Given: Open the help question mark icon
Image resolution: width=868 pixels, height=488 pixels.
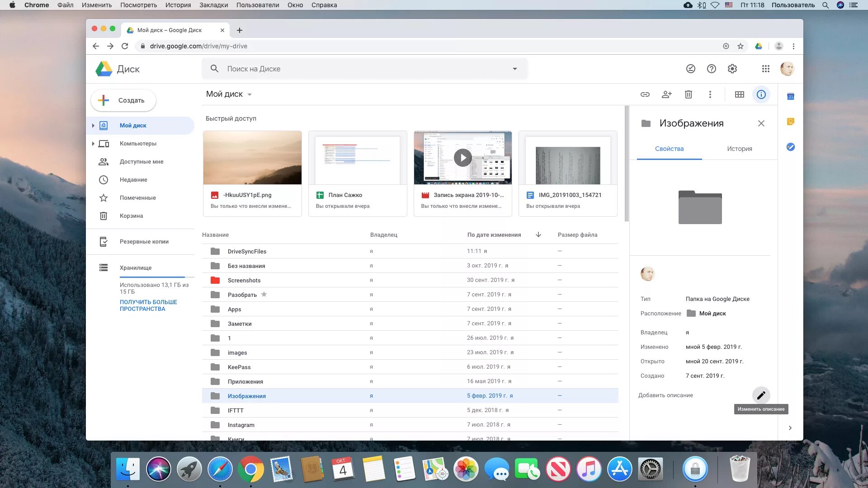Looking at the screenshot, I should pyautogui.click(x=712, y=69).
